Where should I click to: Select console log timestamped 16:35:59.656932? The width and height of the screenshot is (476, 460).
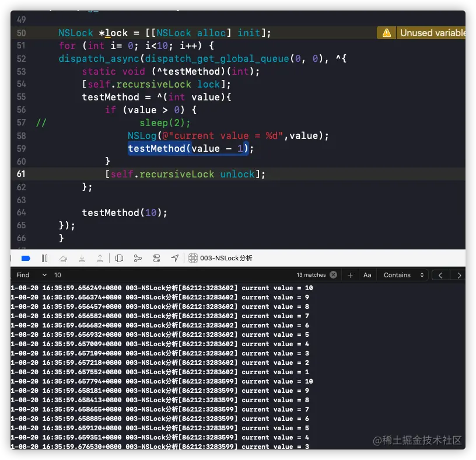coord(160,334)
